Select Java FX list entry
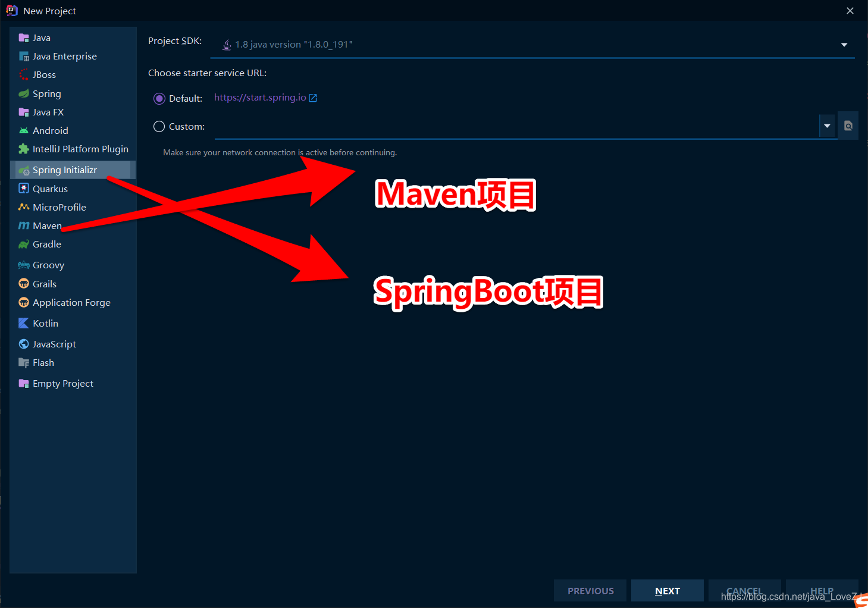The width and height of the screenshot is (868, 608). 73,112
